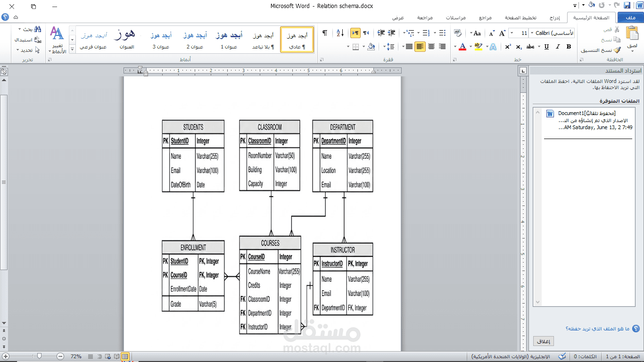The image size is (644, 362).
Task: Switch to Full Screen Reading view icon
Action: click(116, 356)
